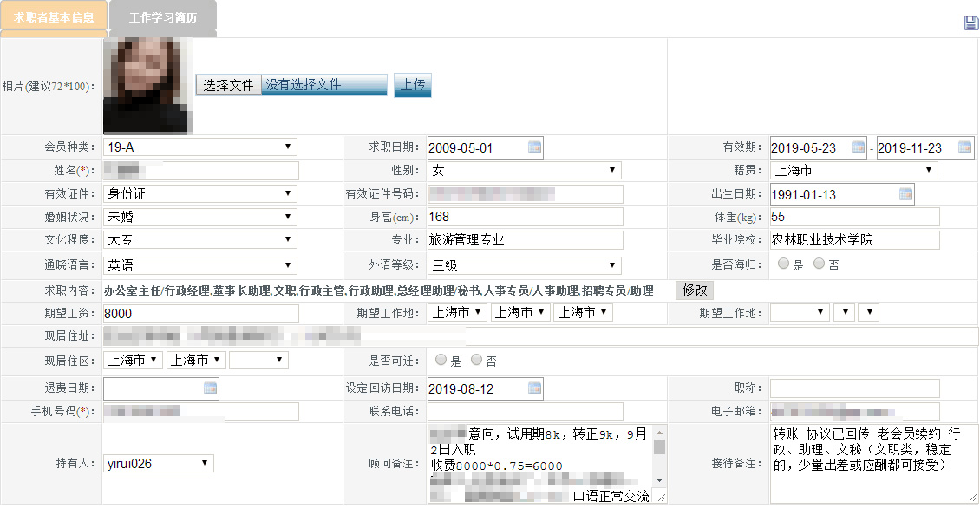Click the 接待备注 text area

873,464
